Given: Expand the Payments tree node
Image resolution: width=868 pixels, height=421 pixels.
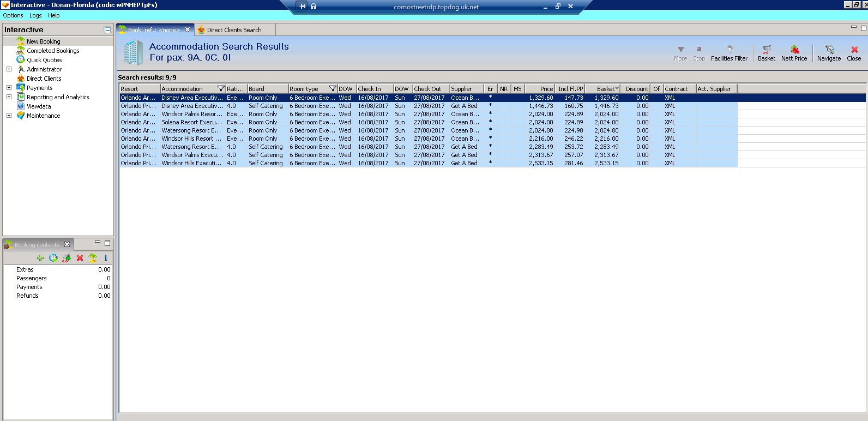Looking at the screenshot, I should tap(9, 88).
